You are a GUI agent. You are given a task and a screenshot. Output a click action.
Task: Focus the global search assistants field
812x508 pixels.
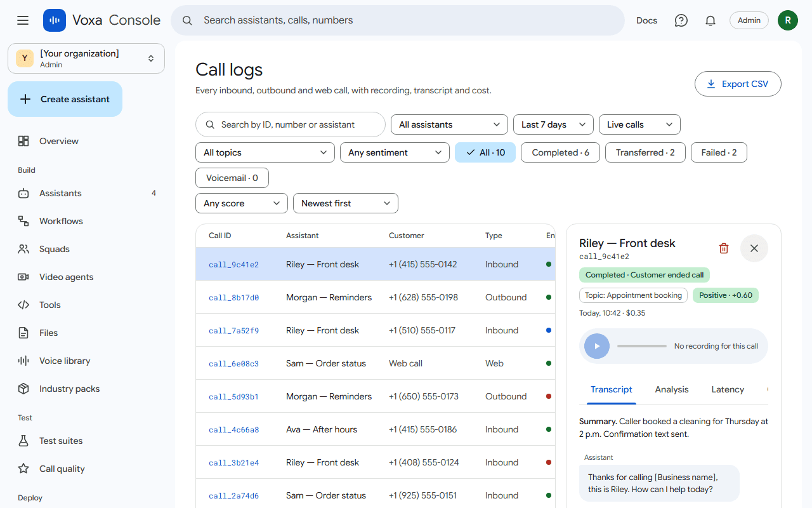(398, 20)
